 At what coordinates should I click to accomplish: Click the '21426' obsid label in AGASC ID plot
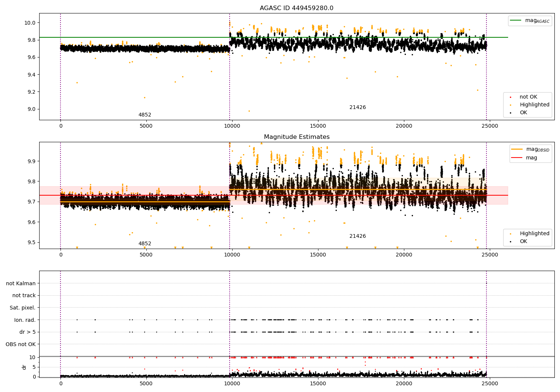[x=358, y=108]
